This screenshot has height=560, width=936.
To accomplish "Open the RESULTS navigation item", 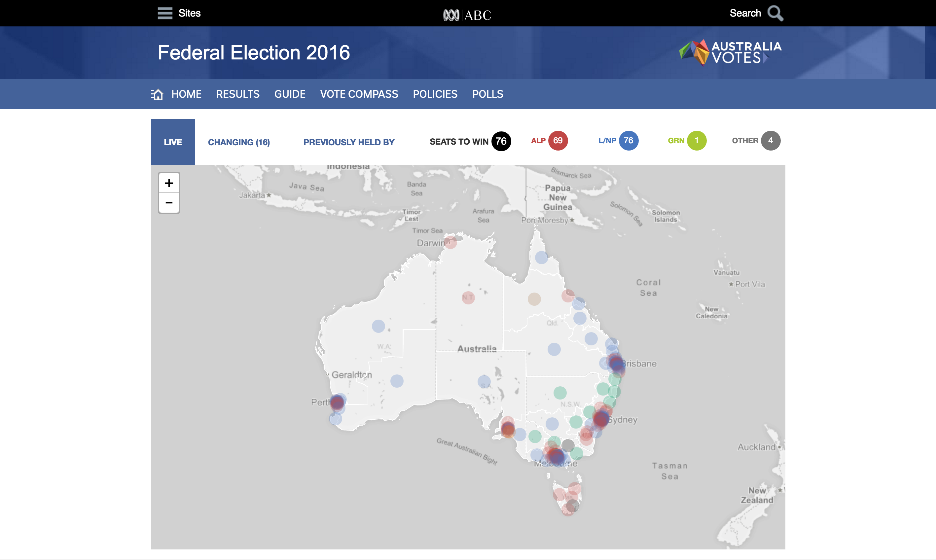I will (x=238, y=94).
